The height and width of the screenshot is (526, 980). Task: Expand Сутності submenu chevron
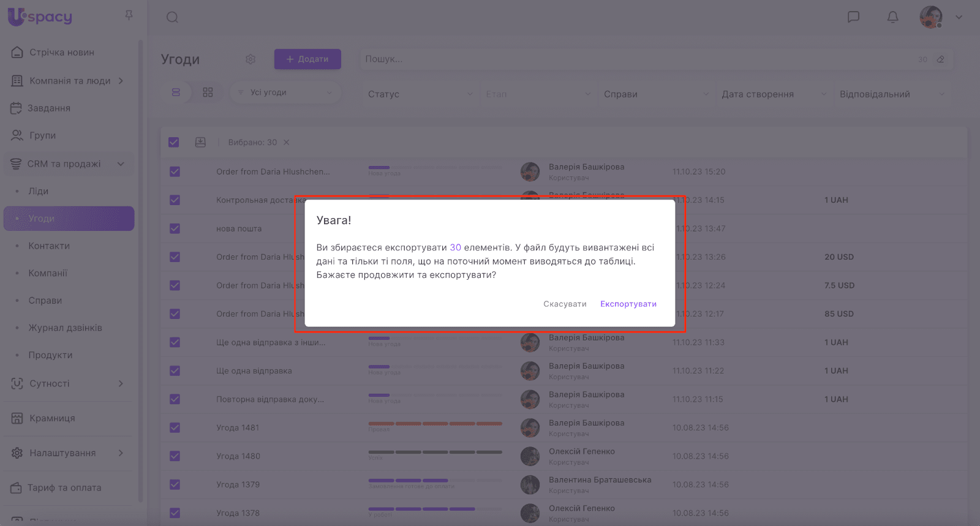(x=121, y=383)
